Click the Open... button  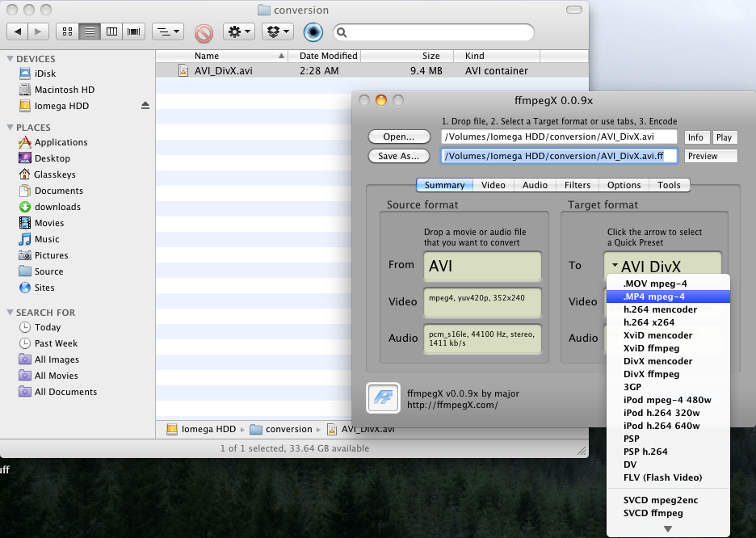399,137
